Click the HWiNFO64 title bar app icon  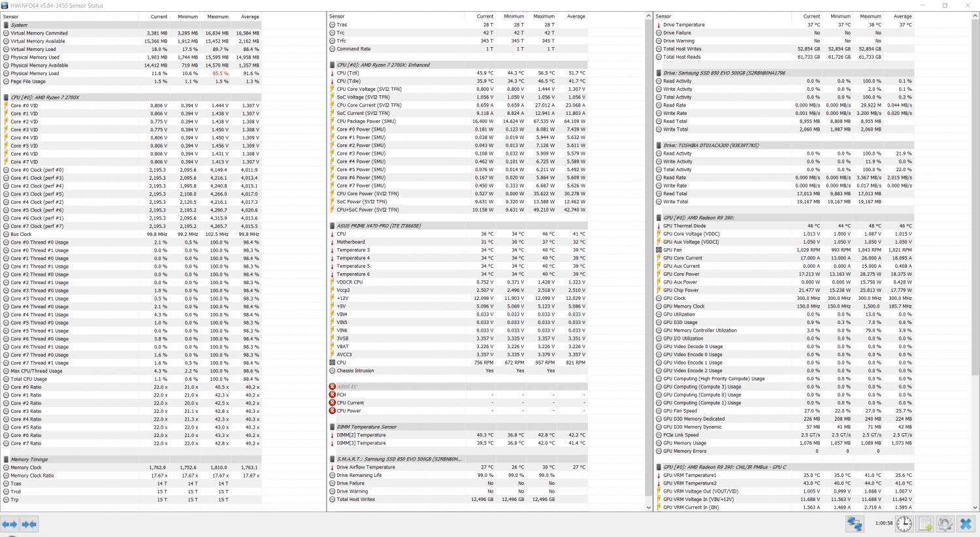pyautogui.click(x=5, y=5)
